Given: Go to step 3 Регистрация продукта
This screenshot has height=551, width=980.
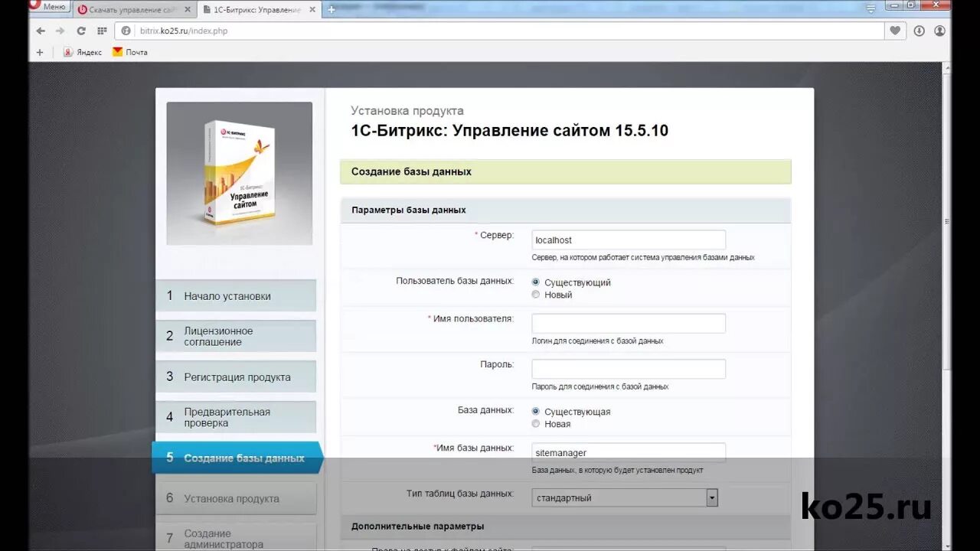Looking at the screenshot, I should pos(236,377).
